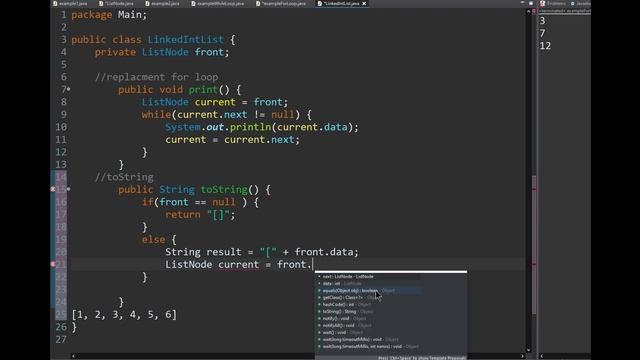Viewport: 640px width, 360px height.
Task: Click the console output value 12
Action: (x=545, y=46)
